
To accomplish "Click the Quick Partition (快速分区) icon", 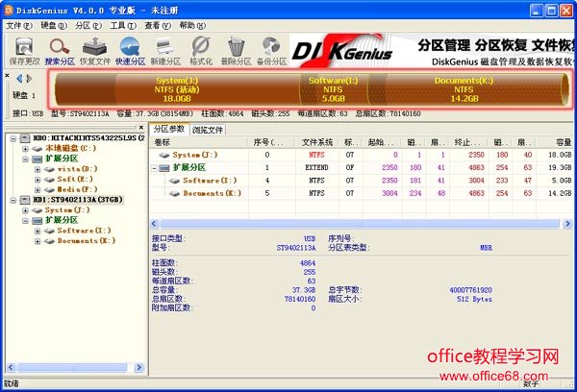I will tap(130, 51).
